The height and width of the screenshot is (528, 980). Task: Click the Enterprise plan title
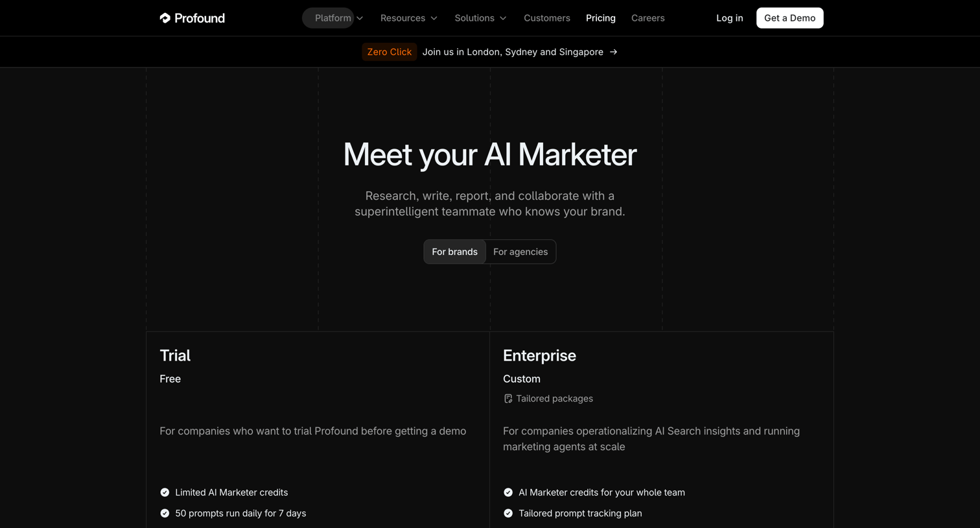539,355
